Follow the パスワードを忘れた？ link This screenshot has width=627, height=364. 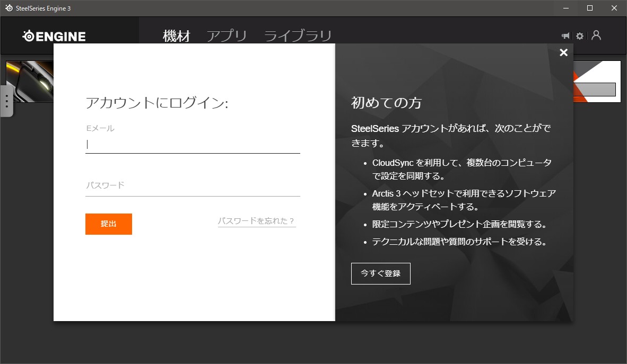[x=256, y=221]
